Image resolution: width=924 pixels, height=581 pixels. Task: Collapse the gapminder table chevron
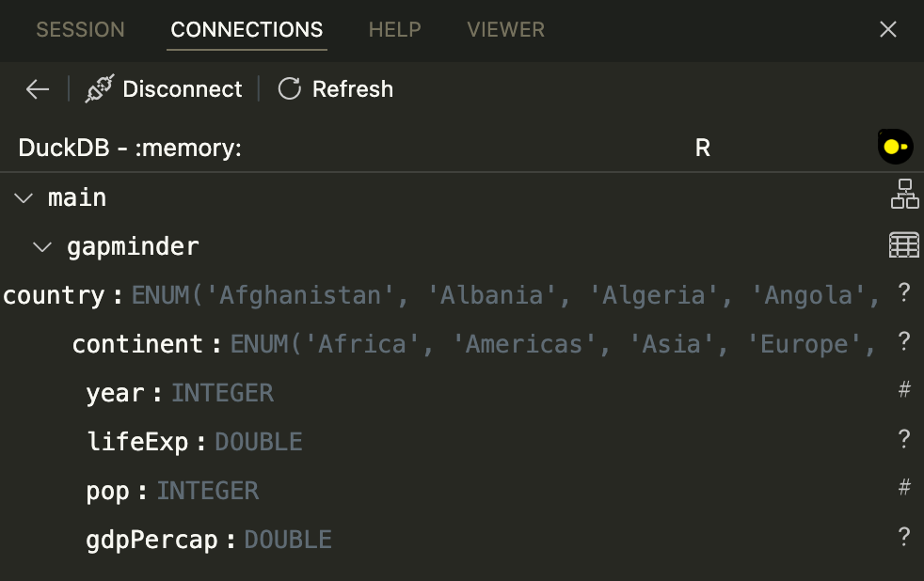[41, 246]
